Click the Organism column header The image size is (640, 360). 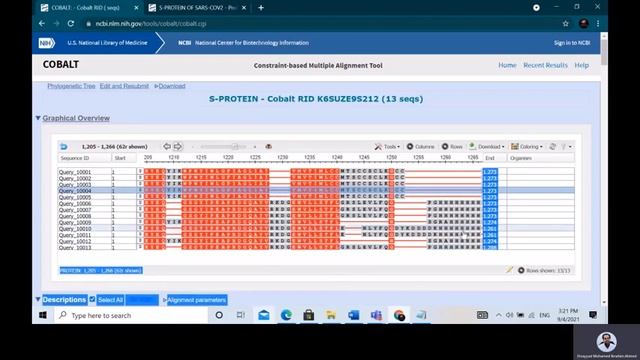(x=540, y=158)
